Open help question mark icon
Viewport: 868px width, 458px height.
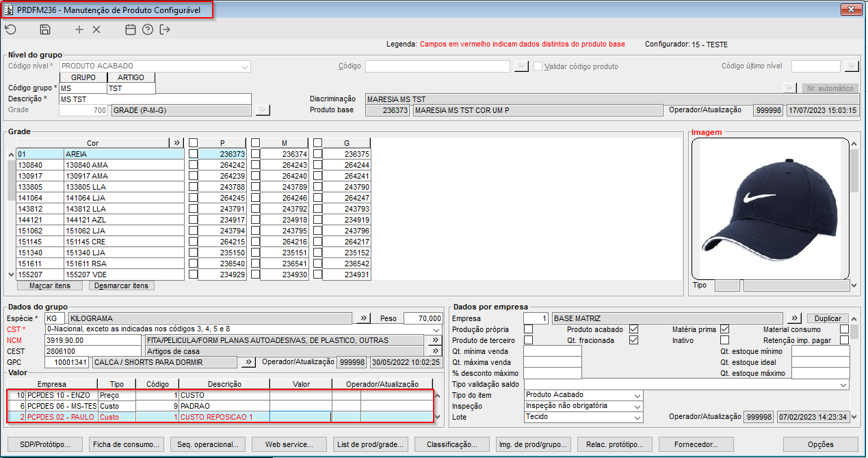coord(148,29)
